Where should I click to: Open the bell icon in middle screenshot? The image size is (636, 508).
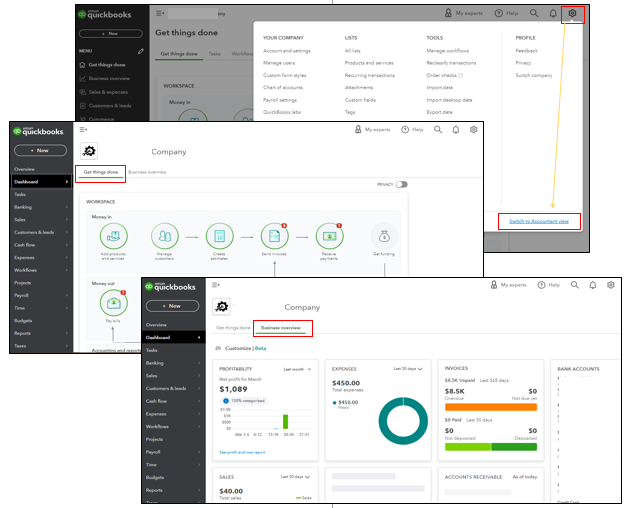pos(456,129)
